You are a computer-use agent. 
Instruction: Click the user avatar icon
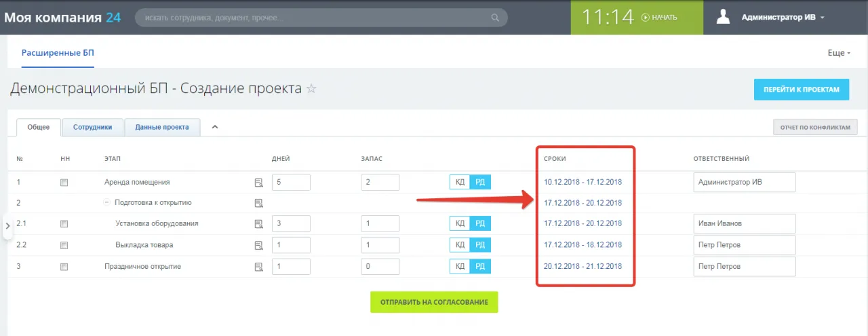pyautogui.click(x=723, y=18)
